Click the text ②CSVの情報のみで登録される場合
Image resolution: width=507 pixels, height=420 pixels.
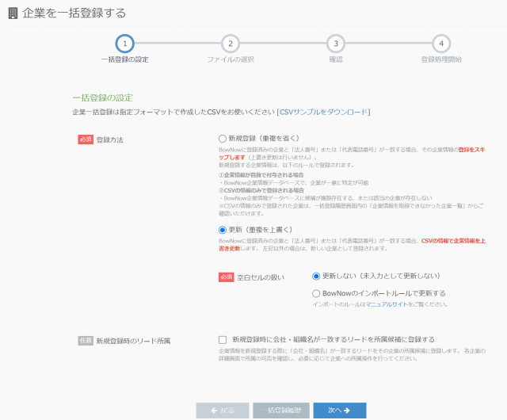(261, 190)
